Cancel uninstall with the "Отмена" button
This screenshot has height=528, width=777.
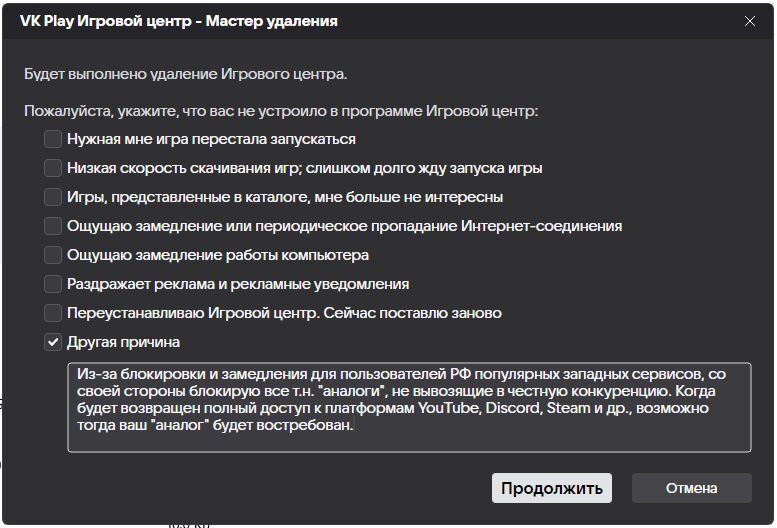(691, 488)
